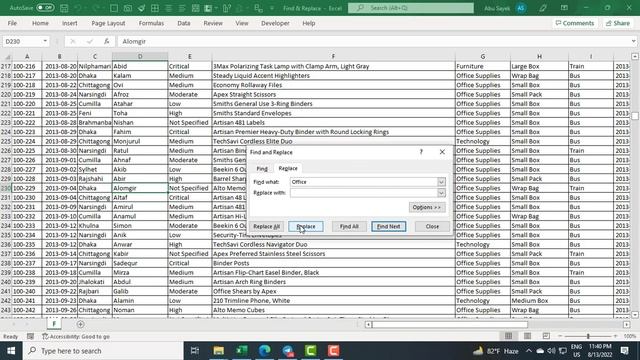
Task: Click the Find All button
Action: click(349, 227)
